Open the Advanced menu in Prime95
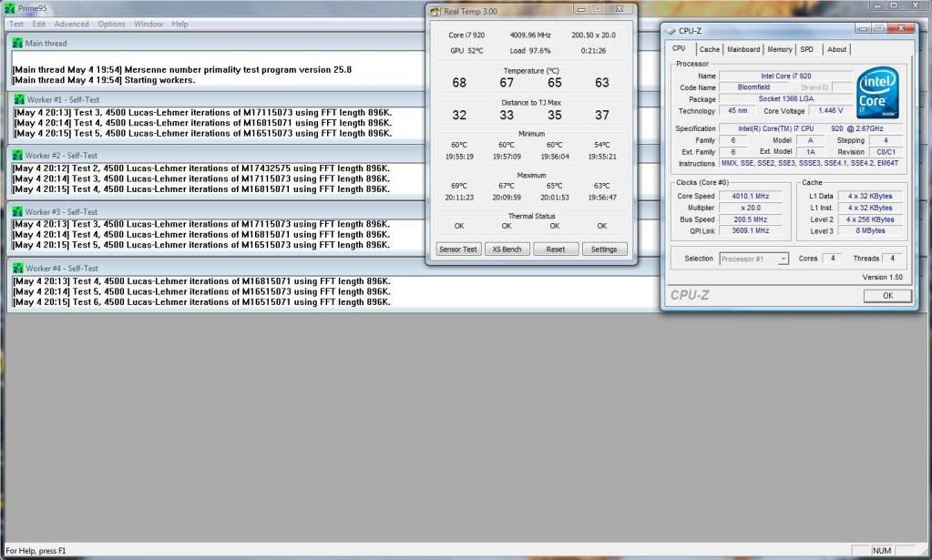The height and width of the screenshot is (560, 932). pyautogui.click(x=71, y=24)
